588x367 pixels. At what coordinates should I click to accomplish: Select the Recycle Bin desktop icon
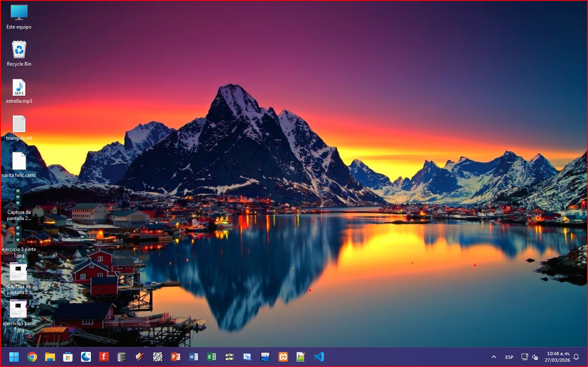(19, 50)
